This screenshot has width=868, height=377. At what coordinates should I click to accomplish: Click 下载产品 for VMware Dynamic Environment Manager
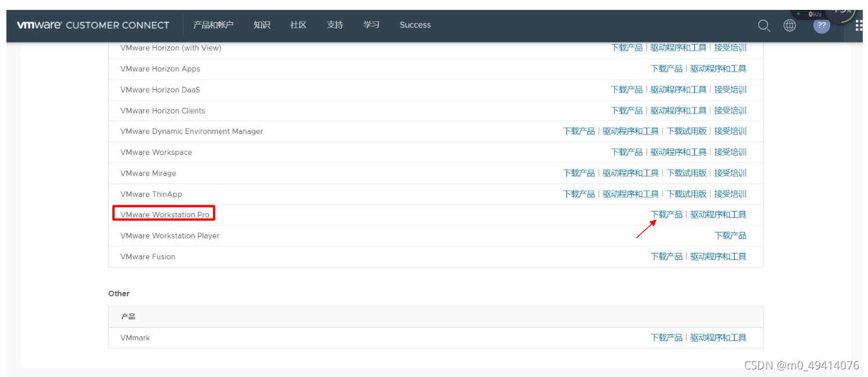579,131
